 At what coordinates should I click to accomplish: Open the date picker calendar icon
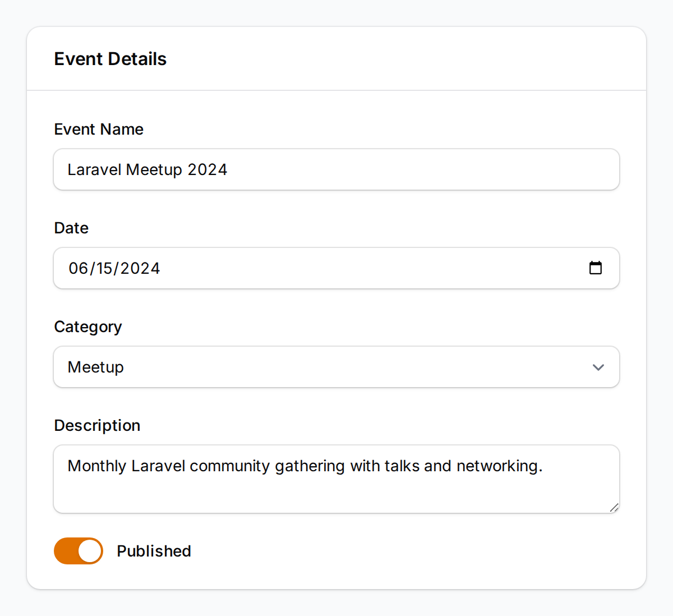click(x=596, y=268)
